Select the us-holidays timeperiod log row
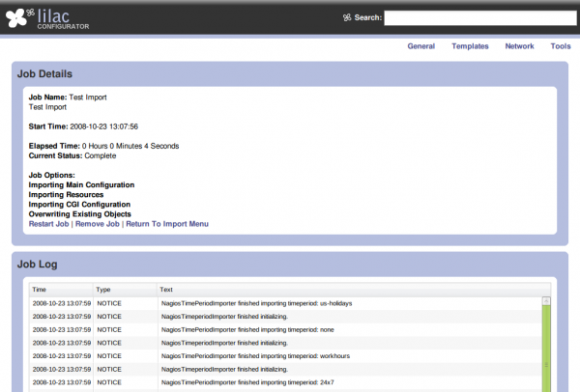 pyautogui.click(x=290, y=302)
